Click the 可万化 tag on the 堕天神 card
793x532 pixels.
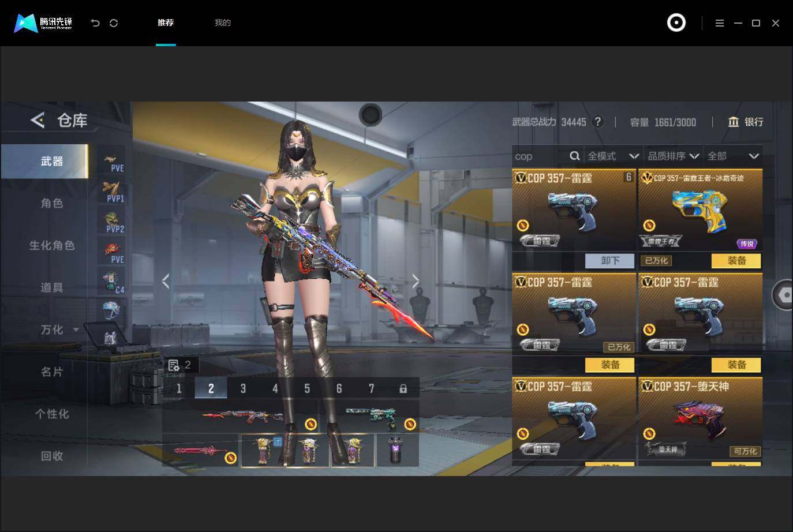click(745, 451)
